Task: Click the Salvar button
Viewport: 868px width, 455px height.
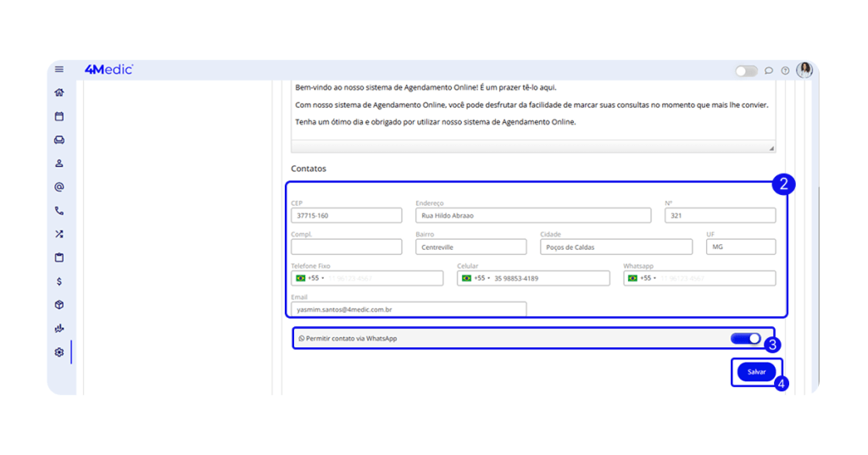Action: pos(756,372)
